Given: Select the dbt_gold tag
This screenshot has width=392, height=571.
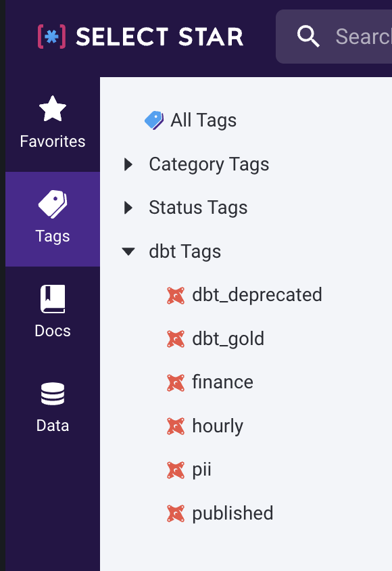Looking at the screenshot, I should tap(228, 339).
